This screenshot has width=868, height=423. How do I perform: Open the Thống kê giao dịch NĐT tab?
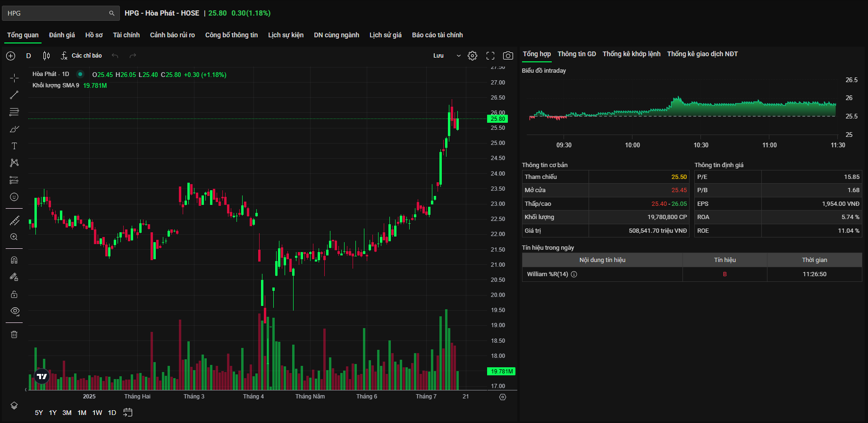(702, 54)
